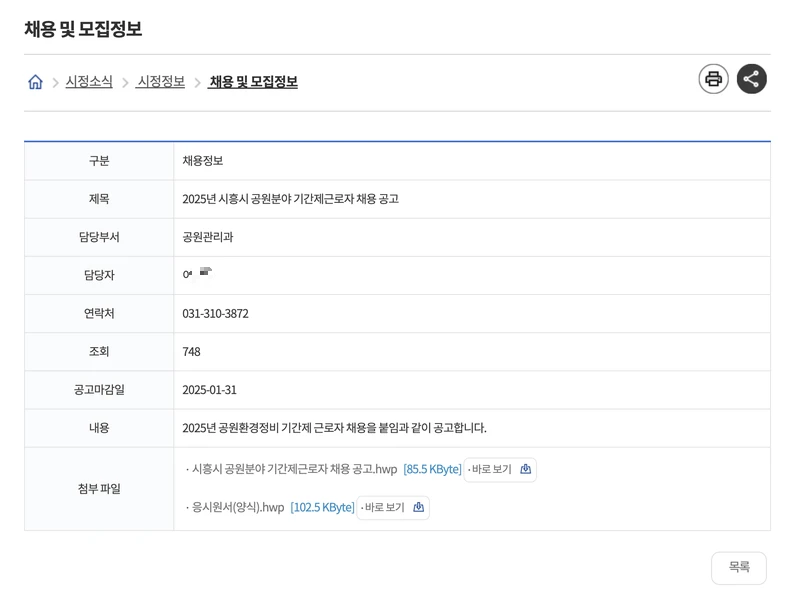This screenshot has width=800, height=599.
Task: Open the share icon
Action: (751, 79)
